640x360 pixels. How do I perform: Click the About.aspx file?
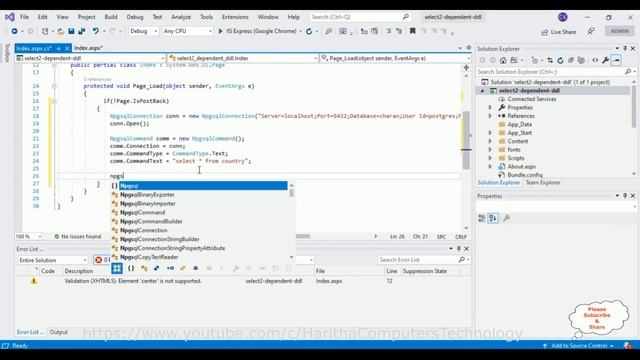tap(521, 167)
